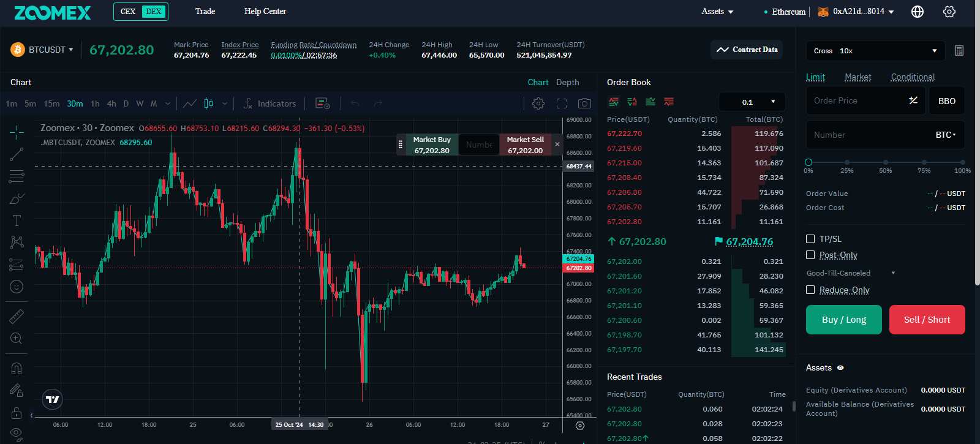Viewport: 980px width, 444px height.
Task: Switch exchange mode to CEX
Action: coord(128,12)
